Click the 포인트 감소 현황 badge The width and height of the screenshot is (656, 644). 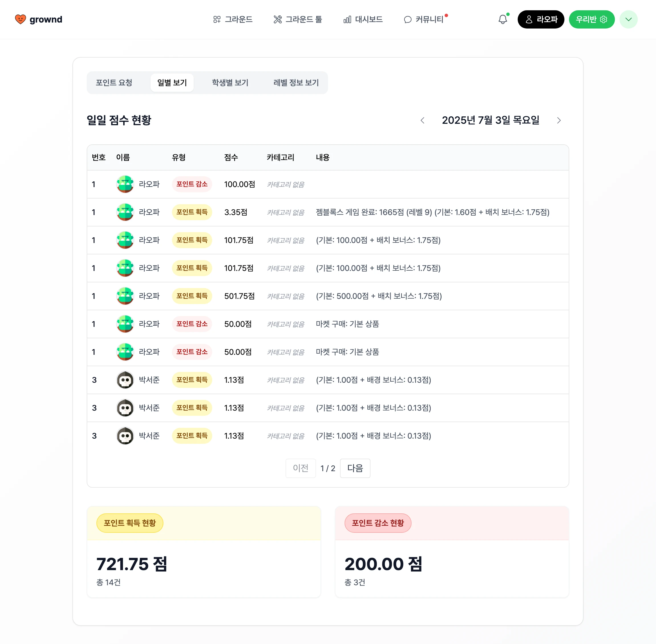[378, 523]
